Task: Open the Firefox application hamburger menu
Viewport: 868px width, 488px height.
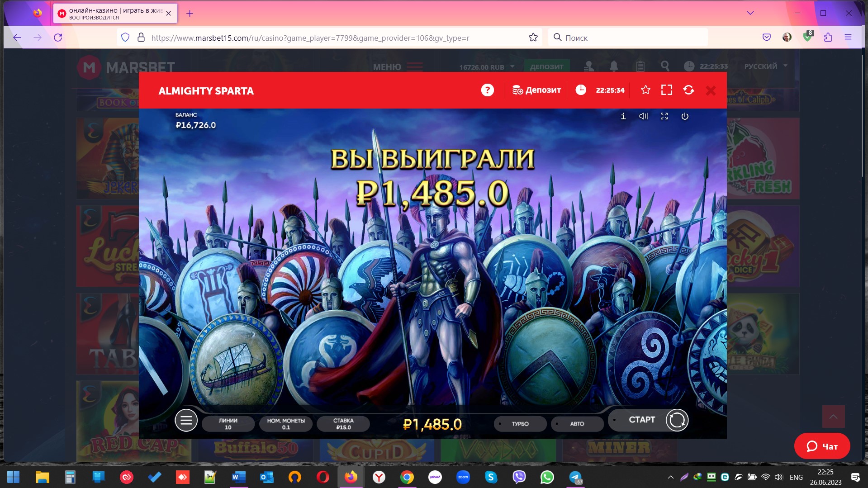Action: coord(848,38)
